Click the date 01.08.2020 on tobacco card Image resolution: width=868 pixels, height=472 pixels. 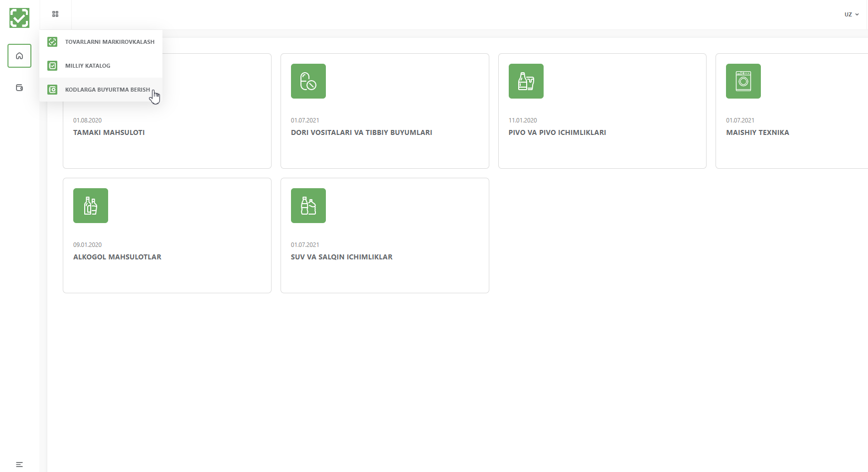pyautogui.click(x=88, y=120)
